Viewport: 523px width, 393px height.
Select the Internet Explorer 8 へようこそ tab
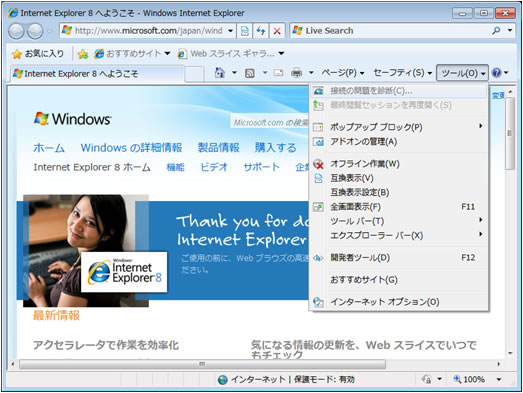coord(97,73)
